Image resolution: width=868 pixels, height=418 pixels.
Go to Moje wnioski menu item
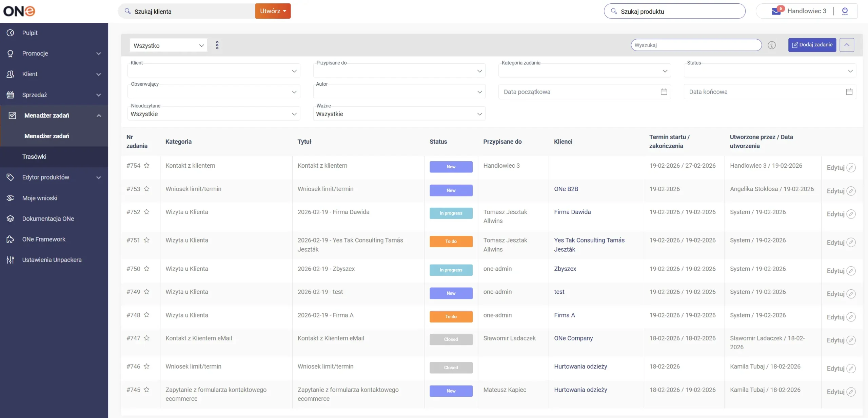coord(40,198)
